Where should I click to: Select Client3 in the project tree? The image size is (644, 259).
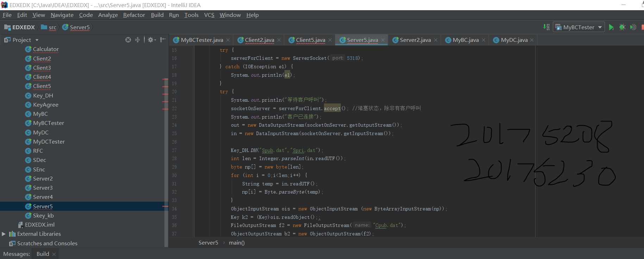point(42,68)
